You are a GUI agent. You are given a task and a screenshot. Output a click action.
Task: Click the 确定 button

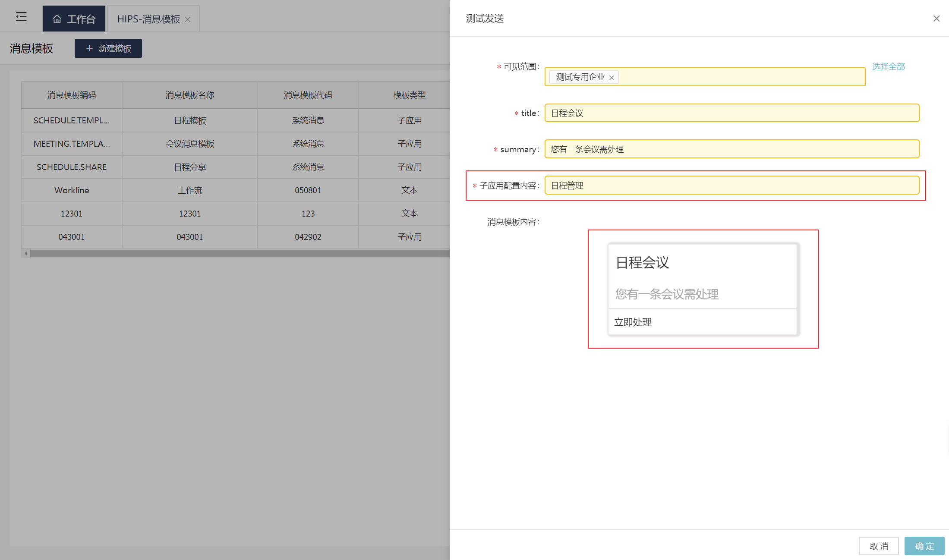click(924, 546)
